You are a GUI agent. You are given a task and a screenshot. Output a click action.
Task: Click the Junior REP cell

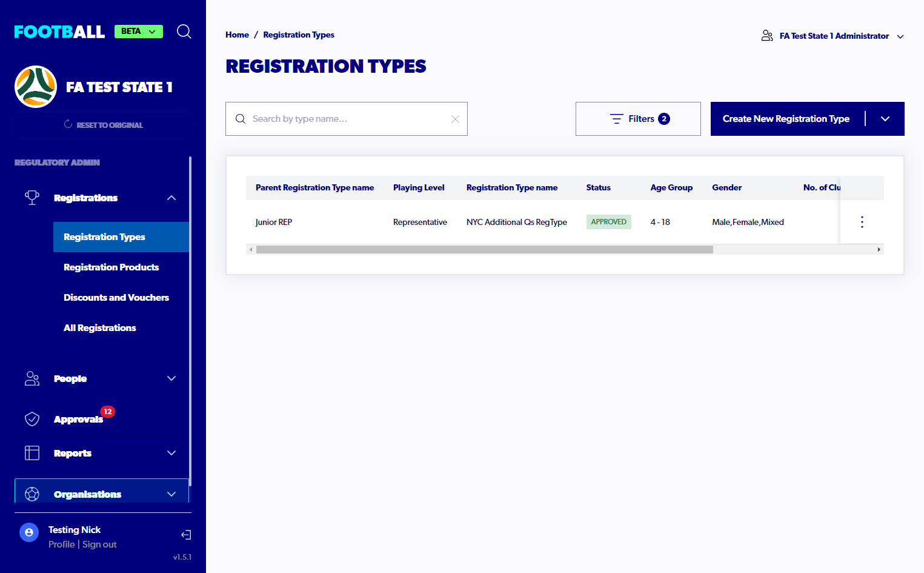(274, 222)
